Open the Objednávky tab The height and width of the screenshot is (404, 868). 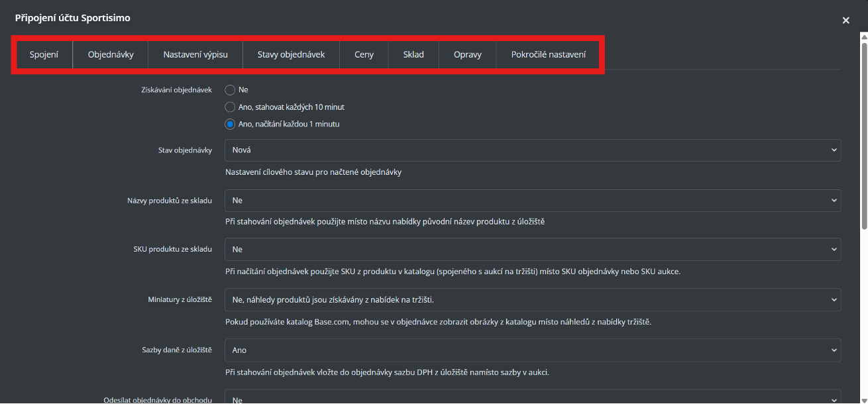[x=111, y=55]
